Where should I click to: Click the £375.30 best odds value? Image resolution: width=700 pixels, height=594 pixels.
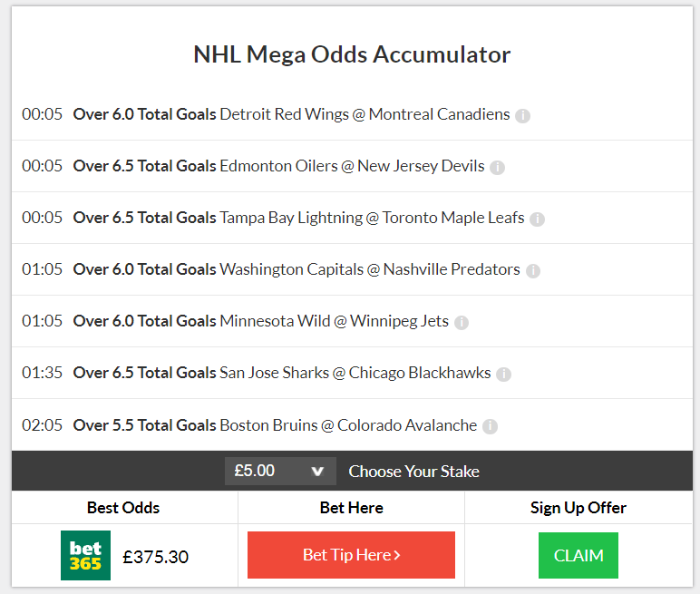tap(156, 557)
